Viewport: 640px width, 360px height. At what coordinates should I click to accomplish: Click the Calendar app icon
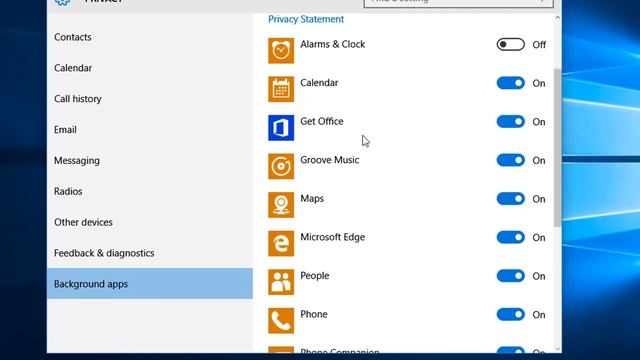[281, 89]
